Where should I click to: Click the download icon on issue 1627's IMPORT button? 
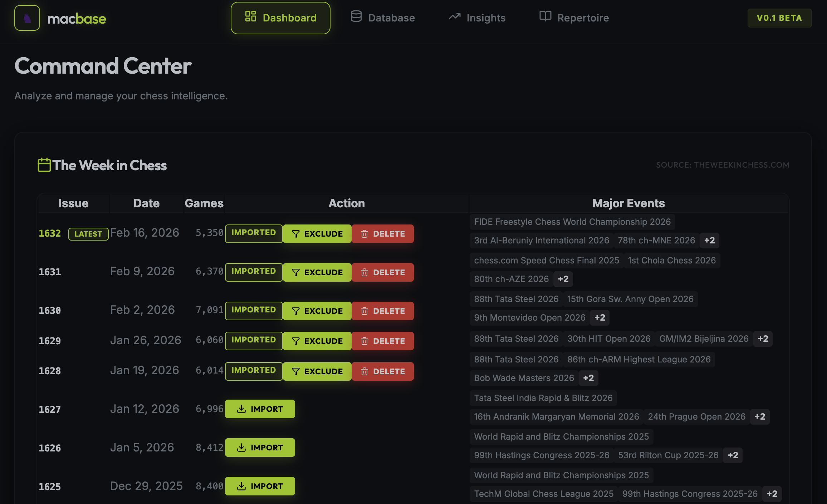click(x=242, y=409)
